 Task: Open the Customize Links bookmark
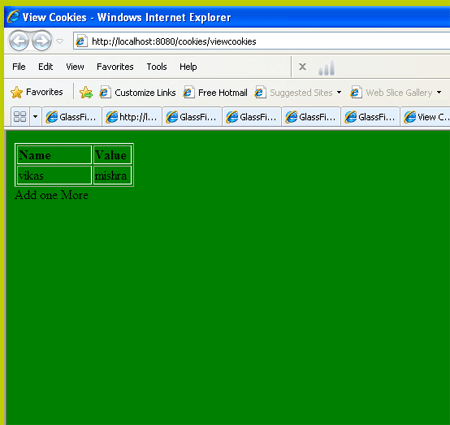point(138,92)
